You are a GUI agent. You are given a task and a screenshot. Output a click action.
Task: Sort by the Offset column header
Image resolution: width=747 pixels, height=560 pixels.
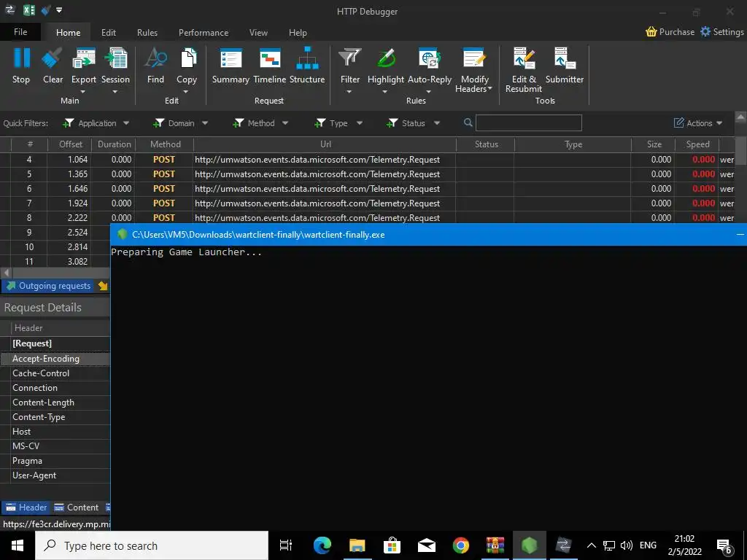point(71,144)
